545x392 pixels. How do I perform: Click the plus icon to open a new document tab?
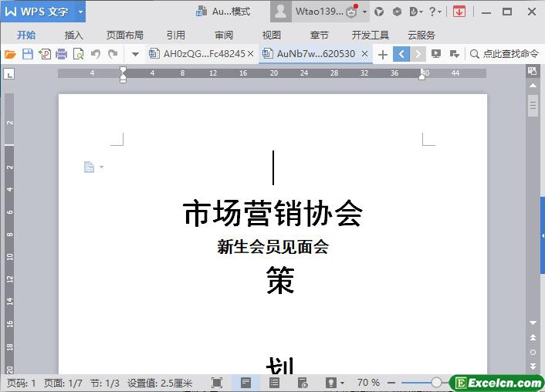click(383, 55)
